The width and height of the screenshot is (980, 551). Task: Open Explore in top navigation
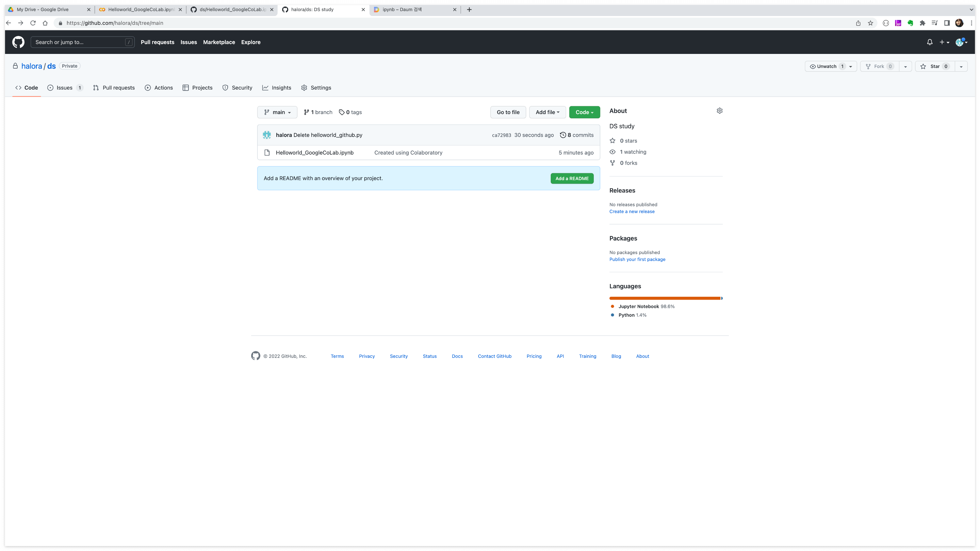point(251,42)
